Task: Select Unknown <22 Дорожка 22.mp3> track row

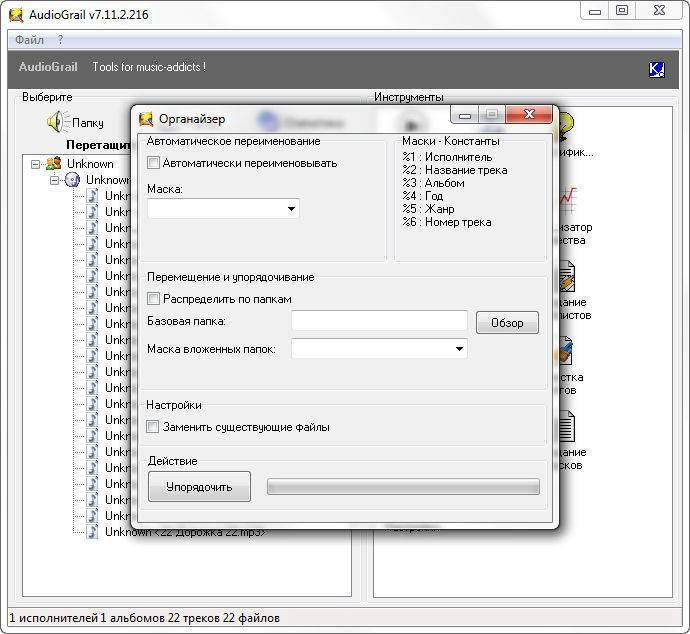Action: pos(185,532)
